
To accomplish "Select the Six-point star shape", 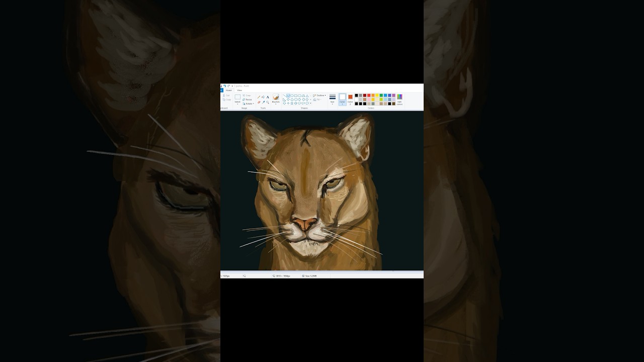I will (296, 103).
